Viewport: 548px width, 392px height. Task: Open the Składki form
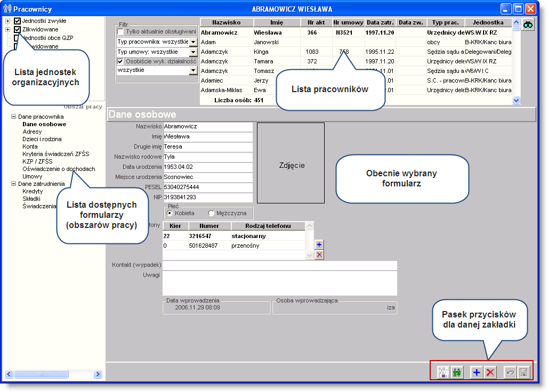point(31,199)
